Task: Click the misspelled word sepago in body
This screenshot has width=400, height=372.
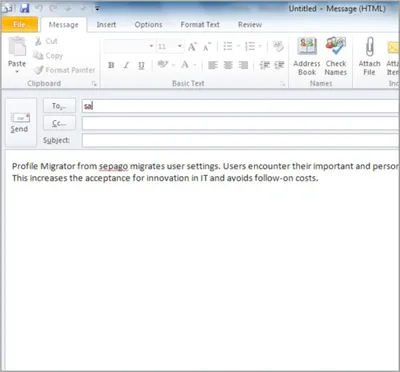Action: [113, 166]
